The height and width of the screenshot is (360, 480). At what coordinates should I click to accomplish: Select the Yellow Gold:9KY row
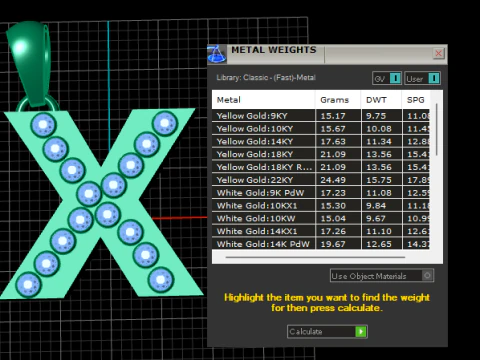[x=321, y=116]
